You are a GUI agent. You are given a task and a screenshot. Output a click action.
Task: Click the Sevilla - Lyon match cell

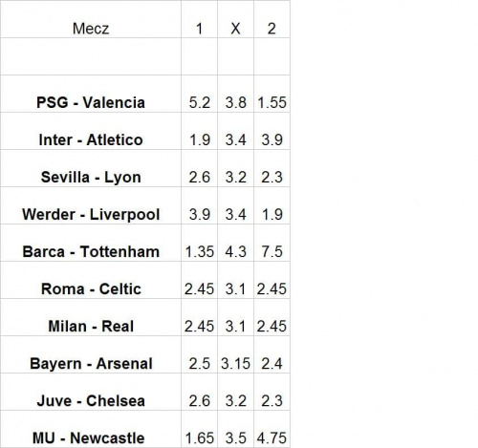coord(91,168)
